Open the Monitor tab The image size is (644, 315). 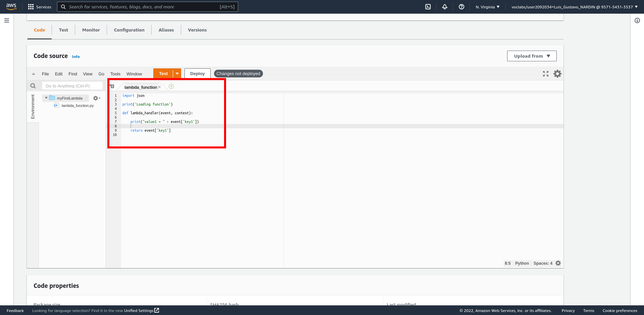91,30
